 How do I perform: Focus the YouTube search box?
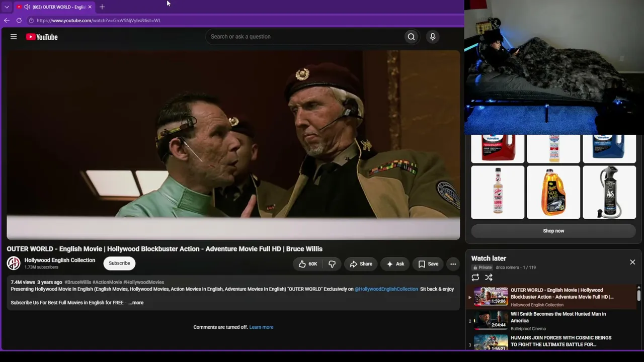(x=304, y=37)
